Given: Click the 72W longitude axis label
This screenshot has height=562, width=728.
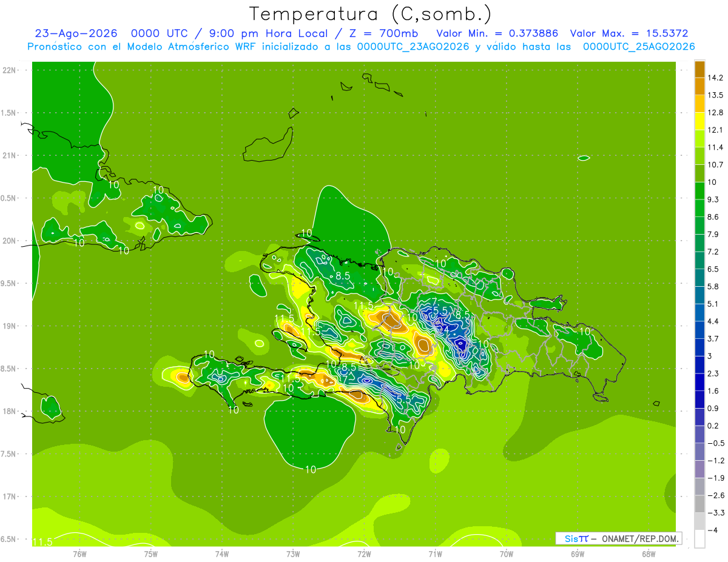Looking at the screenshot, I should 364,554.
